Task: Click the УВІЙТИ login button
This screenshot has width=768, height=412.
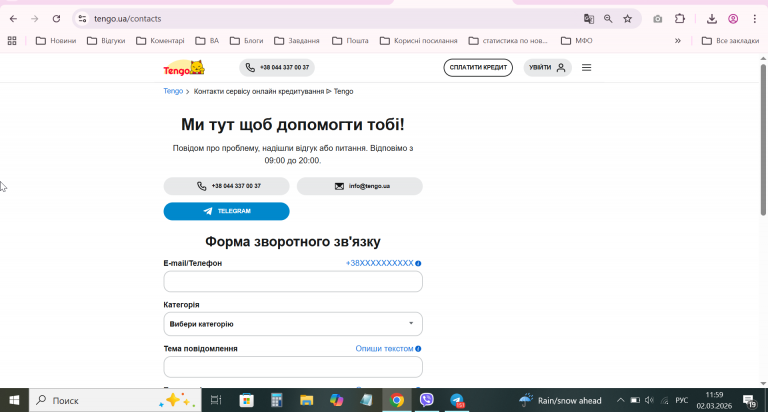Action: pyautogui.click(x=547, y=68)
